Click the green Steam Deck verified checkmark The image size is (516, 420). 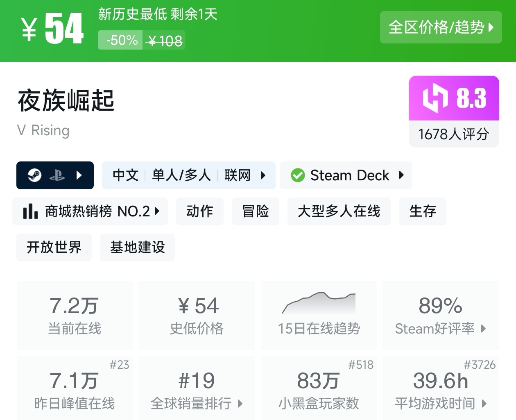(298, 175)
